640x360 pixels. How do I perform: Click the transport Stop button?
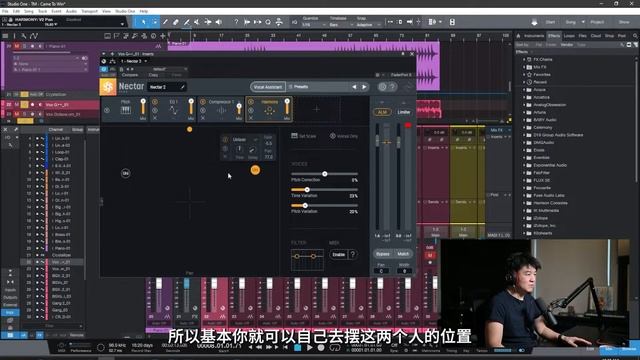[x=298, y=348]
